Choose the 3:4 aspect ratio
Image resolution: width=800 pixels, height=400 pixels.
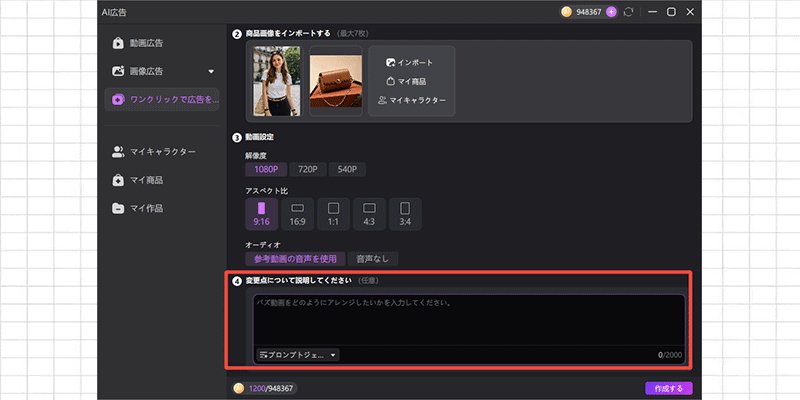pos(405,214)
